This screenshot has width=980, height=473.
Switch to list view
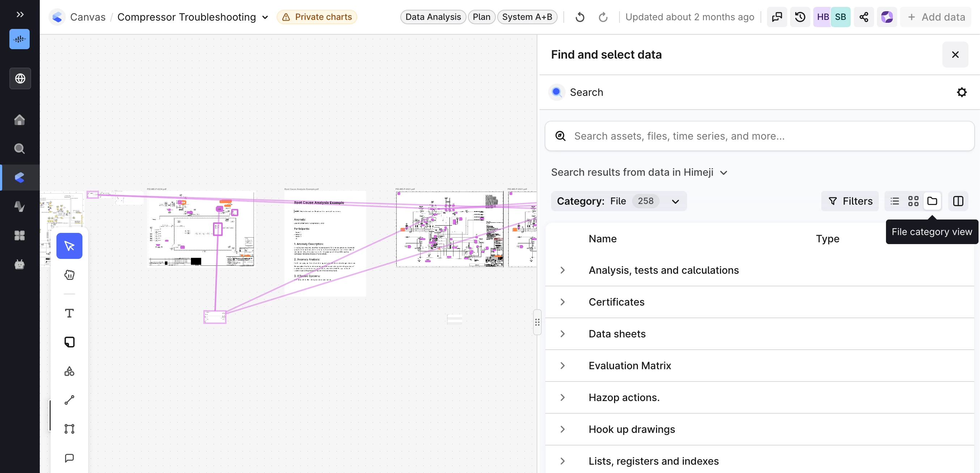coord(895,201)
